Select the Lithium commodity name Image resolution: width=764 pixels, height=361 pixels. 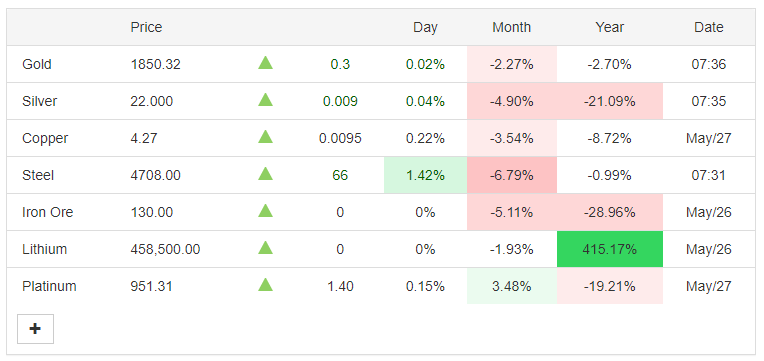[44, 249]
